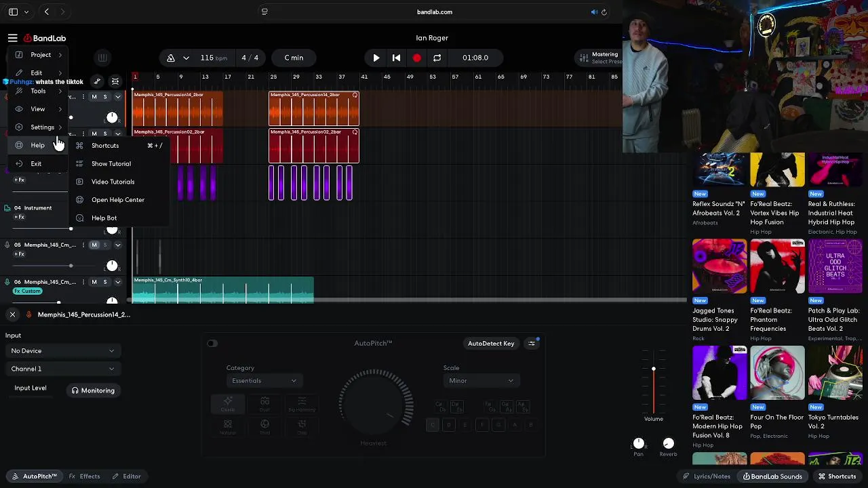Screen dimensions: 868x488
Task: Click the Video Tutorials play icon
Action: click(x=79, y=182)
